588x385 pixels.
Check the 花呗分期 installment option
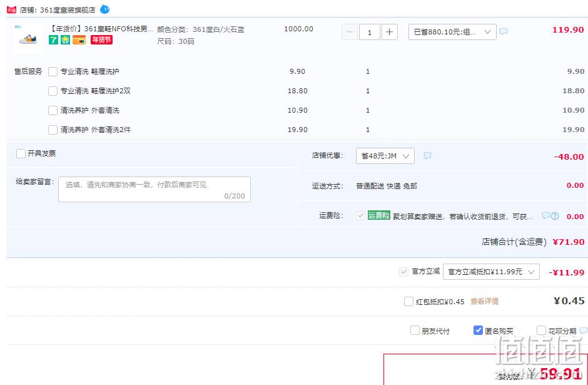tap(541, 331)
